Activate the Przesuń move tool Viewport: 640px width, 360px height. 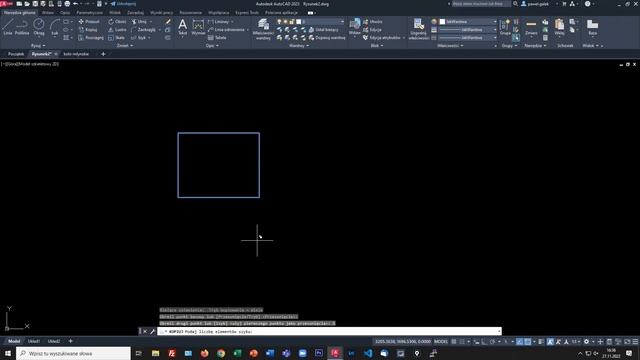[89, 22]
